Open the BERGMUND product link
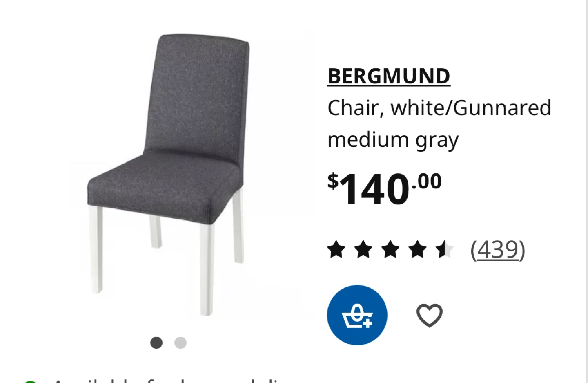The width and height of the screenshot is (588, 383). 389,76
